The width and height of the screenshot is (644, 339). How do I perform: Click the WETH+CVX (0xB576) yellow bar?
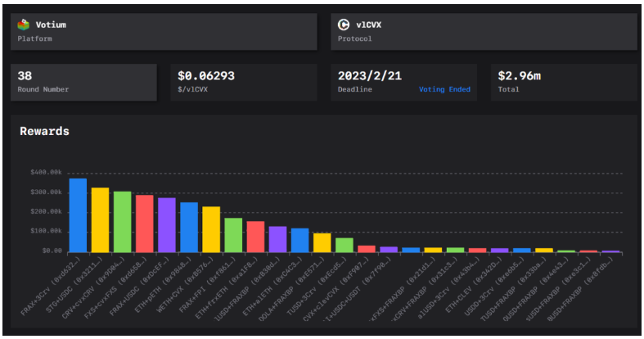click(211, 229)
